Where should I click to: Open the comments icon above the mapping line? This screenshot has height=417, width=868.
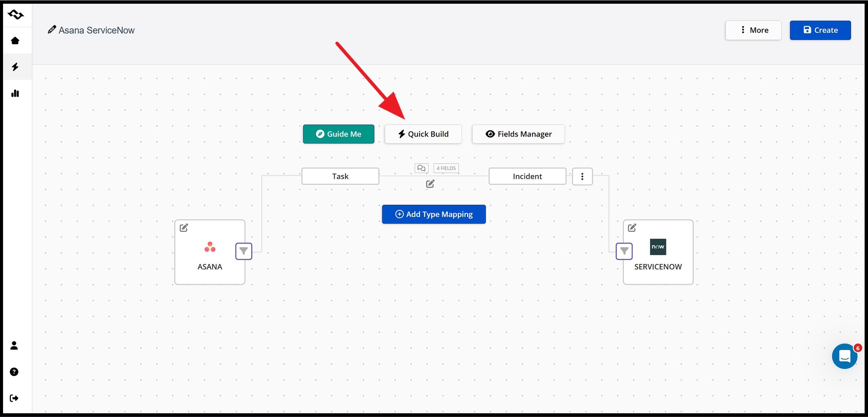click(x=421, y=168)
